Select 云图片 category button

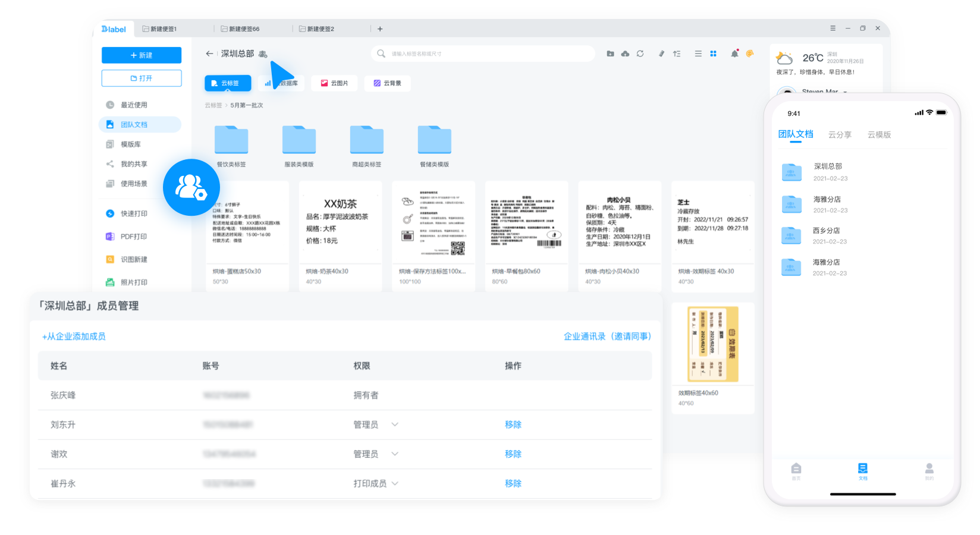click(x=334, y=83)
